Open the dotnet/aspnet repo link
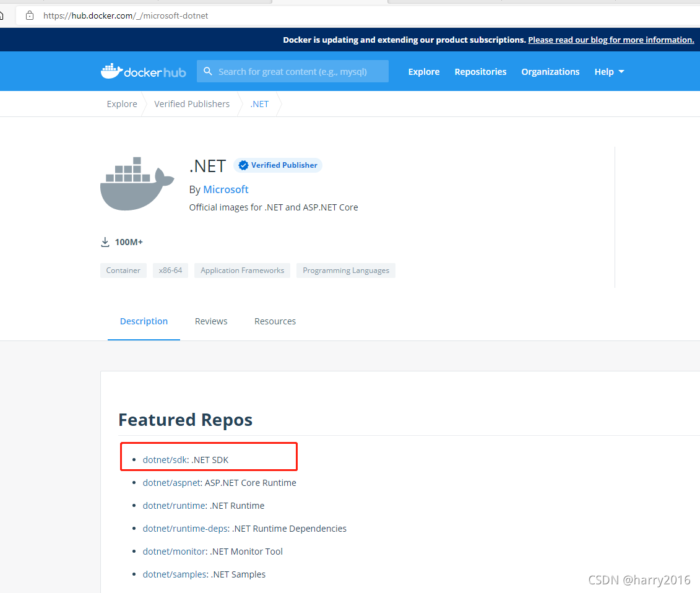700x593 pixels. 172,483
